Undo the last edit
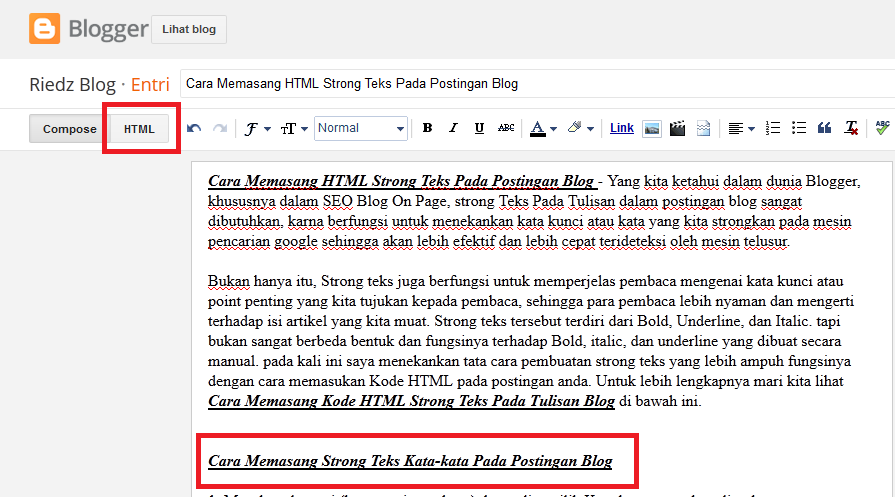895x497 pixels. [194, 128]
